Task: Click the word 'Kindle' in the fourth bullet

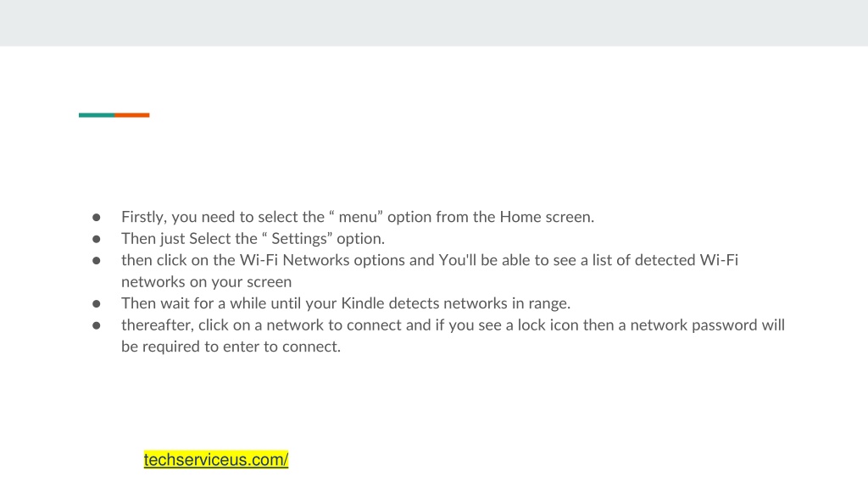Action: point(362,303)
